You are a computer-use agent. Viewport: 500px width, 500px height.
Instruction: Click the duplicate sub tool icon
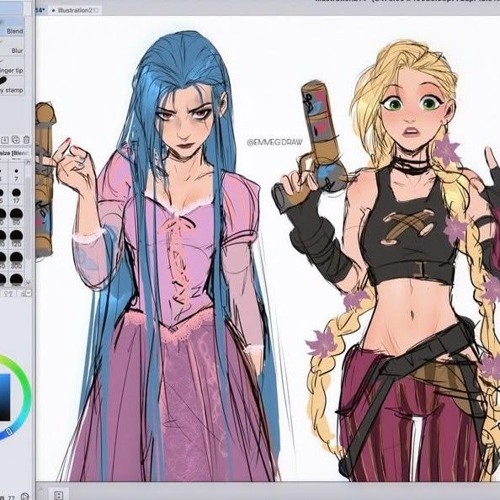click(x=16, y=140)
